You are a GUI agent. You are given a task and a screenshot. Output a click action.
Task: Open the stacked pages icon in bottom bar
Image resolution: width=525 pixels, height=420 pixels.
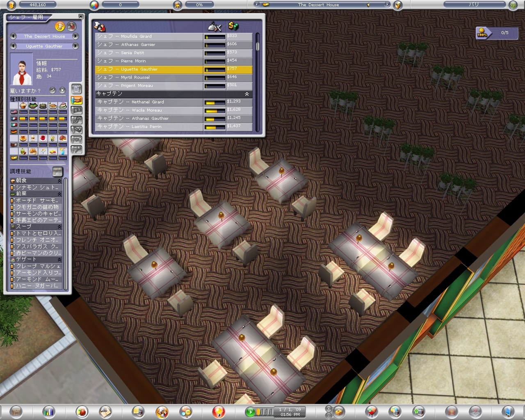pyautogui.click(x=138, y=411)
